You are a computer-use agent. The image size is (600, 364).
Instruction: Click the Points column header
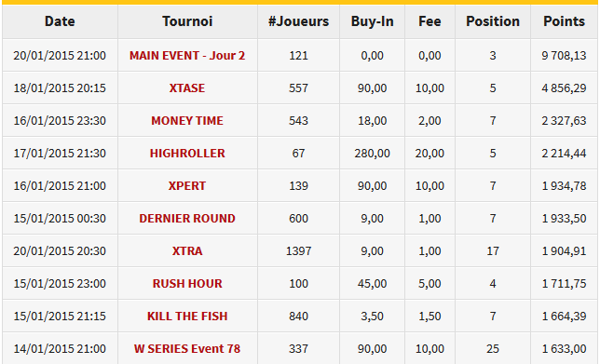(564, 21)
